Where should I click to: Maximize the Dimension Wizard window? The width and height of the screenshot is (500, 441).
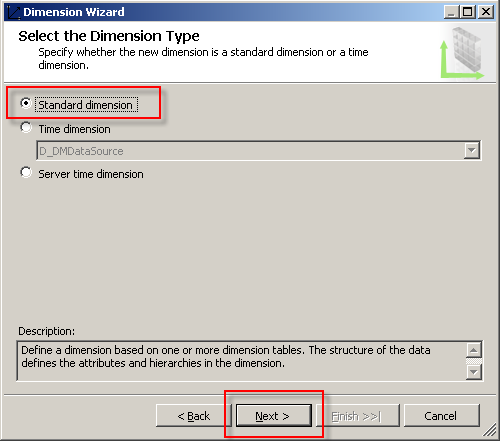[468, 12]
